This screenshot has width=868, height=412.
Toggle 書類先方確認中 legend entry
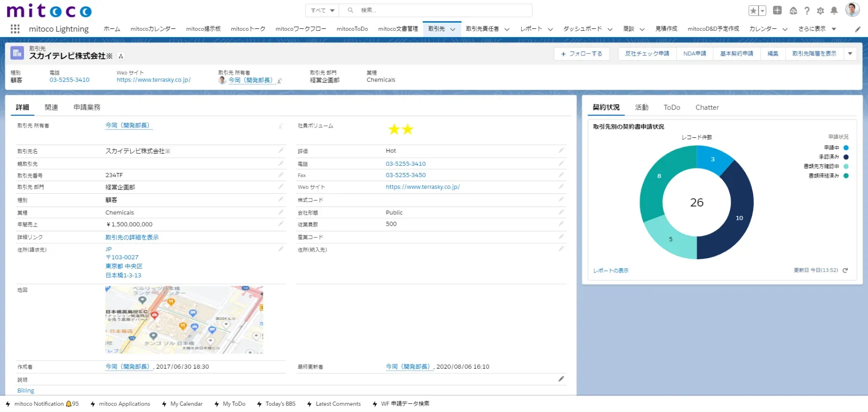826,166
